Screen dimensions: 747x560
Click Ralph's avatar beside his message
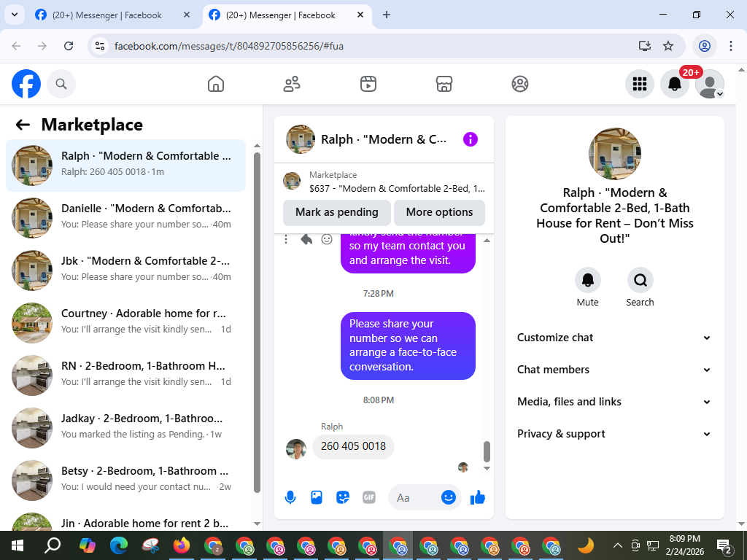[296, 449]
